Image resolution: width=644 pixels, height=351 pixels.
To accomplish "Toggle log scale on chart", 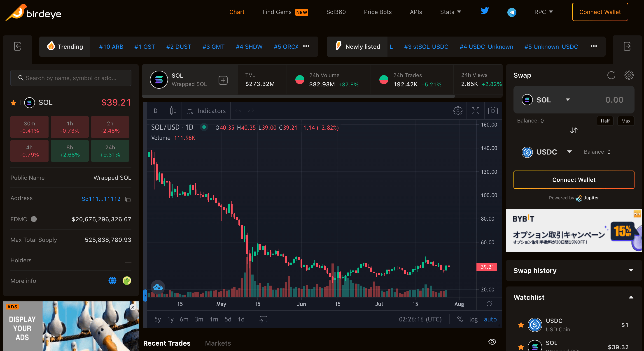I will [x=473, y=319].
